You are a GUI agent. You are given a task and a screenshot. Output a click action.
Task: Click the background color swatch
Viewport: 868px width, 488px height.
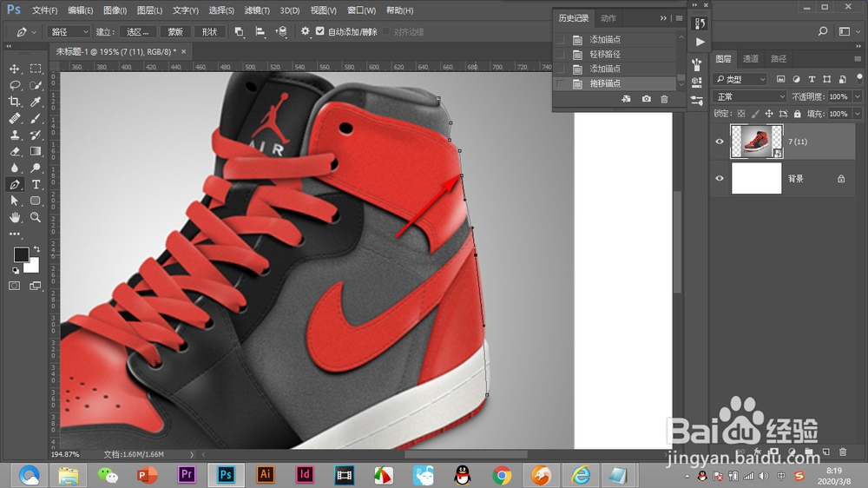[x=33, y=267]
